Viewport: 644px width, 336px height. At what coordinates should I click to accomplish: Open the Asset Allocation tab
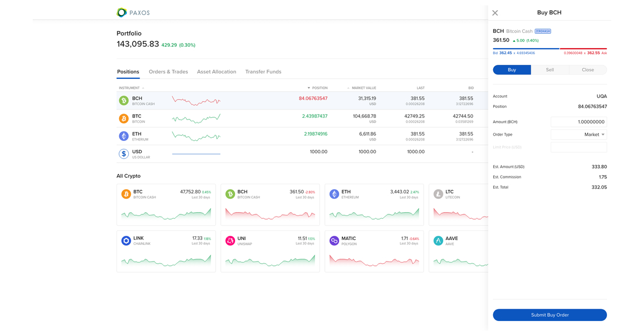[x=216, y=72]
